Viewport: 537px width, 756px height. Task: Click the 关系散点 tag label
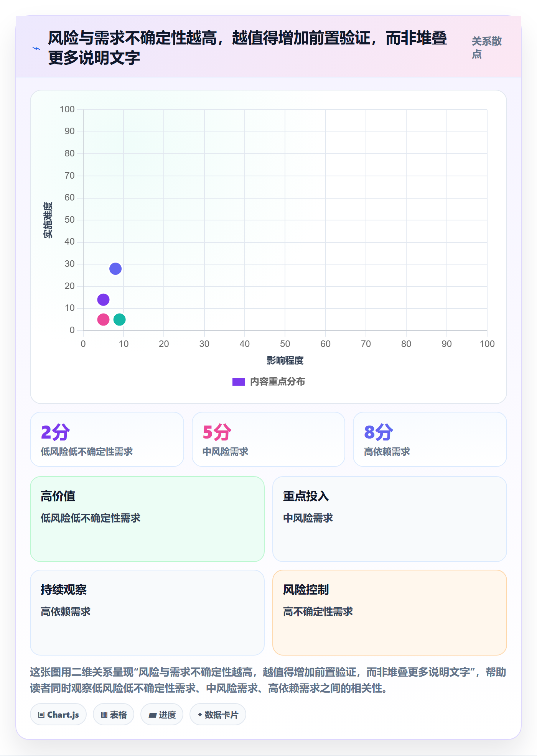(486, 48)
